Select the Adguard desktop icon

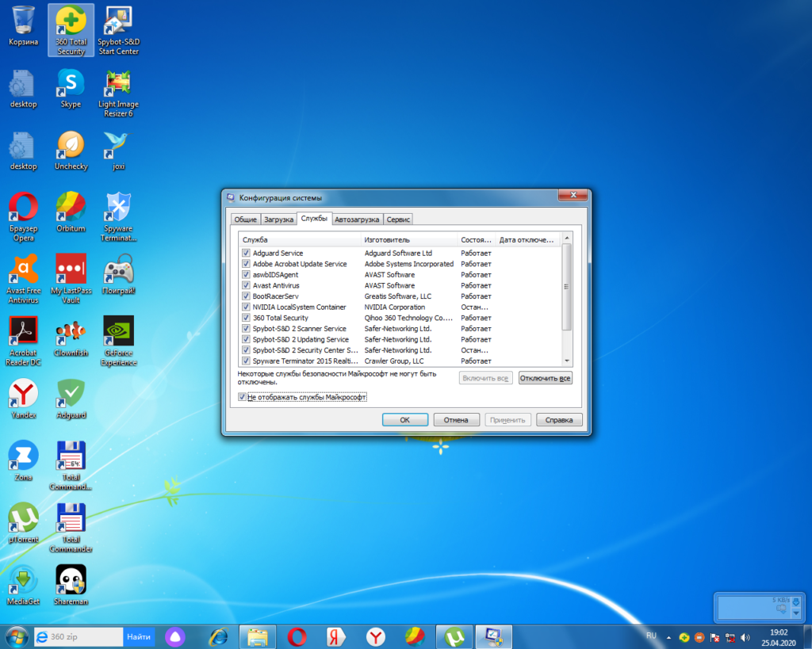click(x=71, y=399)
